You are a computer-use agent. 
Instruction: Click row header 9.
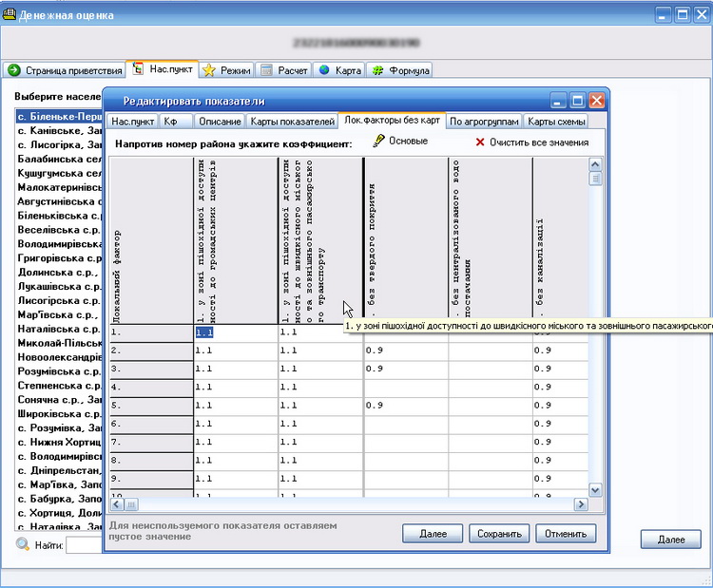coord(151,479)
